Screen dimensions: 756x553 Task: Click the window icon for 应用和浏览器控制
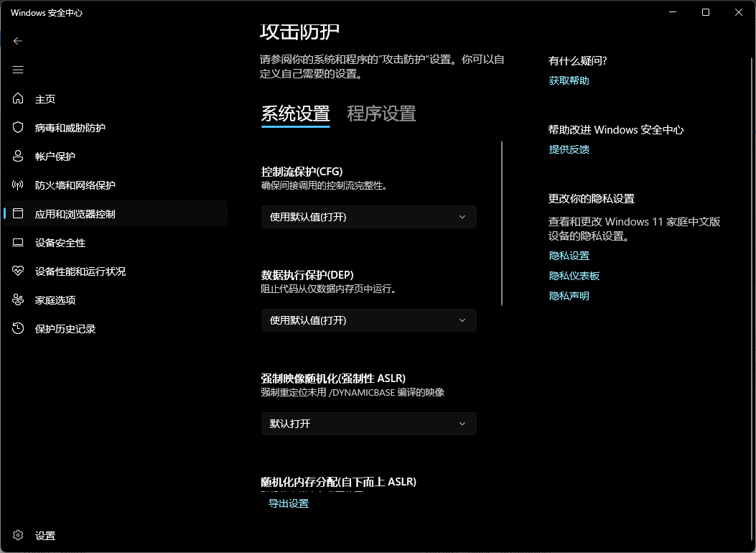tap(18, 213)
